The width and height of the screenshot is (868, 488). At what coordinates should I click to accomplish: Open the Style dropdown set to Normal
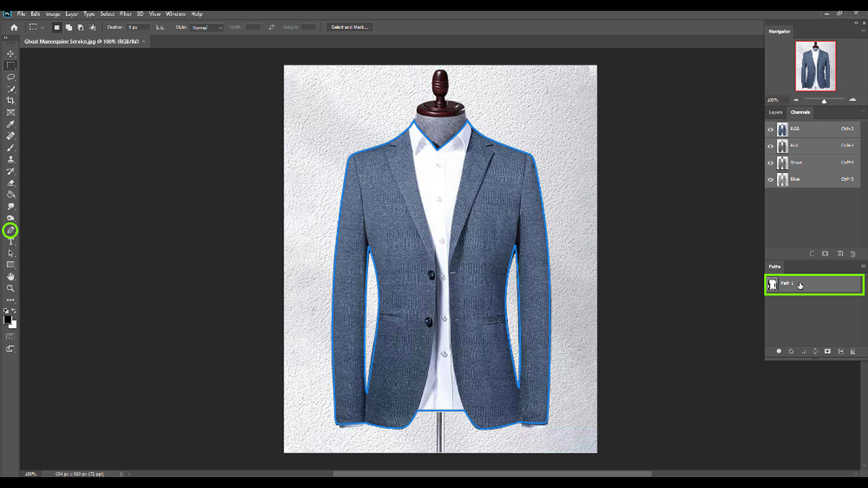pos(206,28)
